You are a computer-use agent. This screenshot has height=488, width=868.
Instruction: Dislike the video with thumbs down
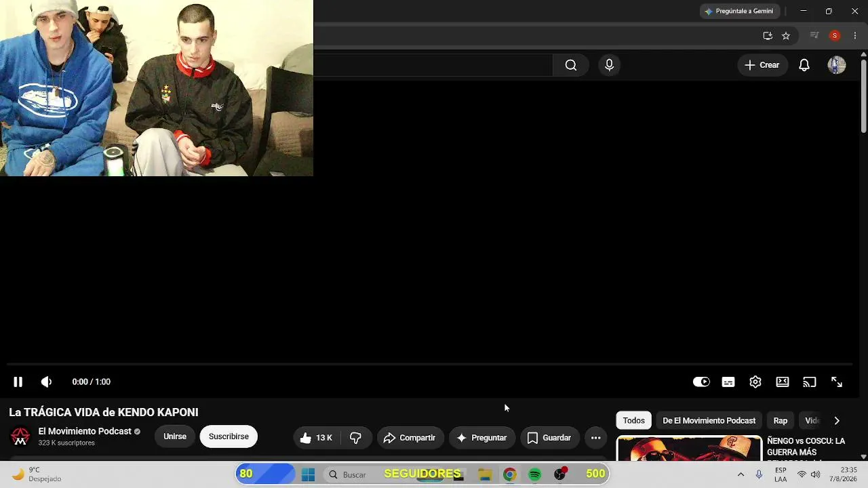click(x=355, y=438)
